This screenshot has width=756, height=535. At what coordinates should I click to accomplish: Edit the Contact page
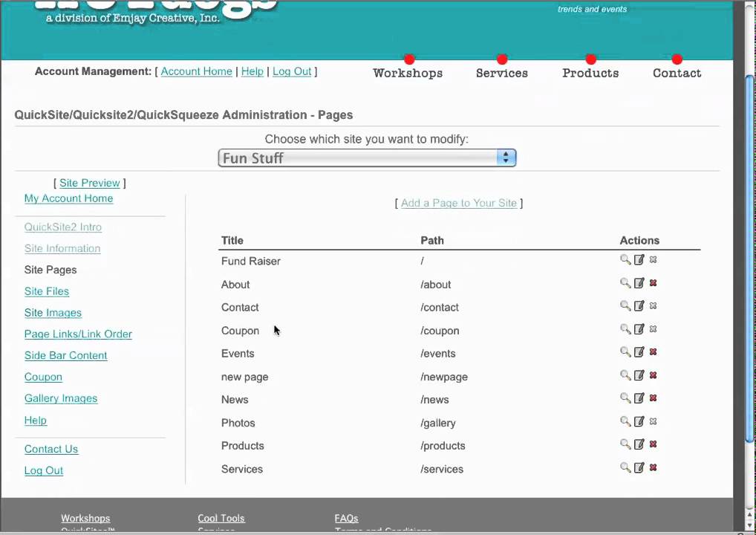[639, 306]
